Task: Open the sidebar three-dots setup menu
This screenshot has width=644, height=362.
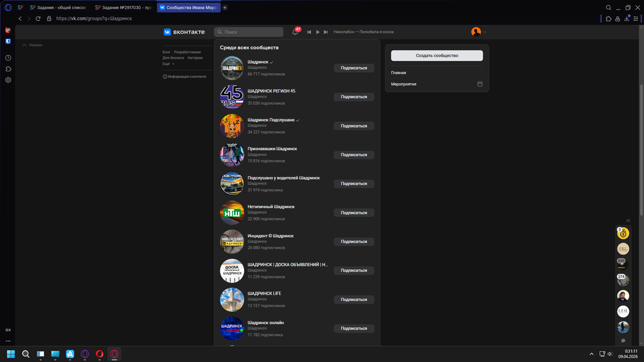Action: 8,341
